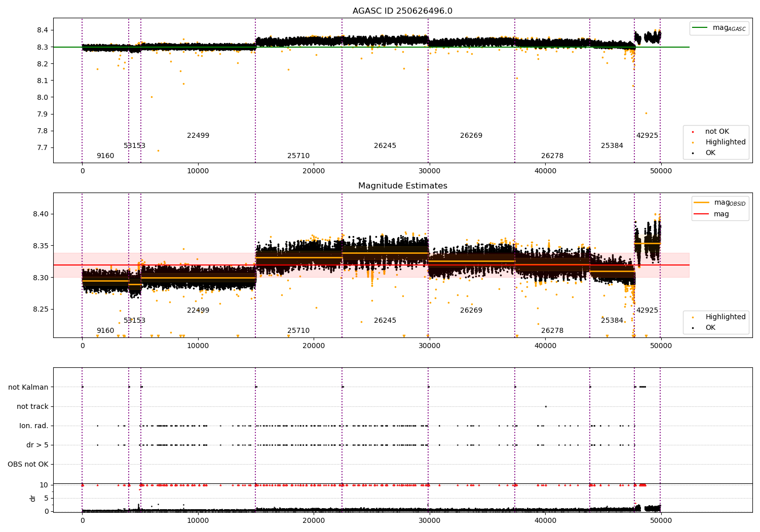Click obsid label 25384 in middle plot

click(x=612, y=321)
